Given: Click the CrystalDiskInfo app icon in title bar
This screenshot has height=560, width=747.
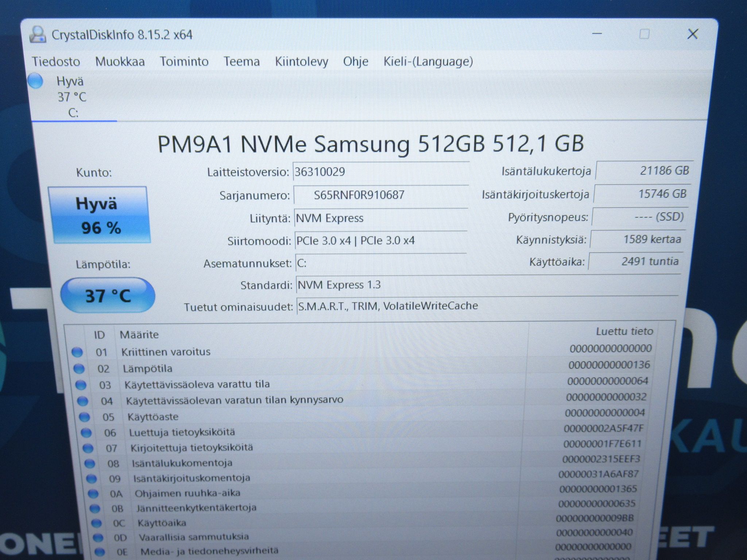Looking at the screenshot, I should click(x=38, y=35).
